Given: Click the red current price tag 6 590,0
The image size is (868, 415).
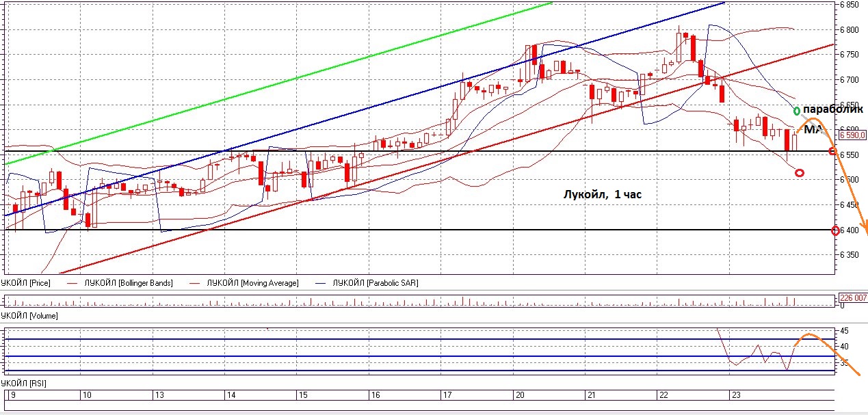Looking at the screenshot, I should [x=853, y=135].
